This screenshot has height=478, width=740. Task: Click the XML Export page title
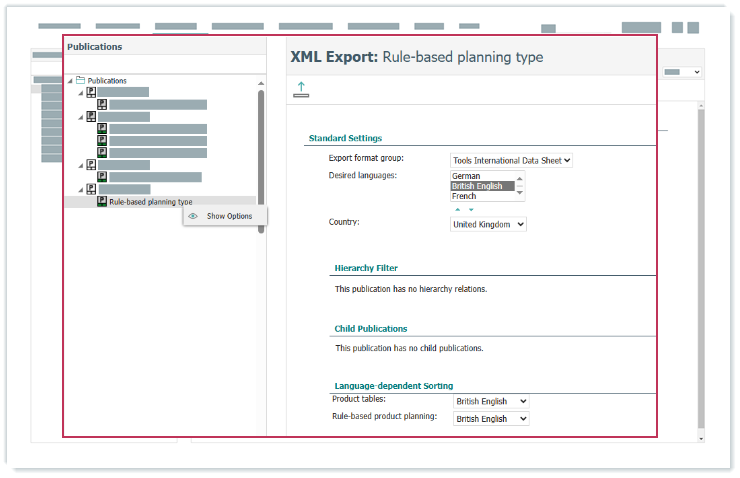(416, 57)
